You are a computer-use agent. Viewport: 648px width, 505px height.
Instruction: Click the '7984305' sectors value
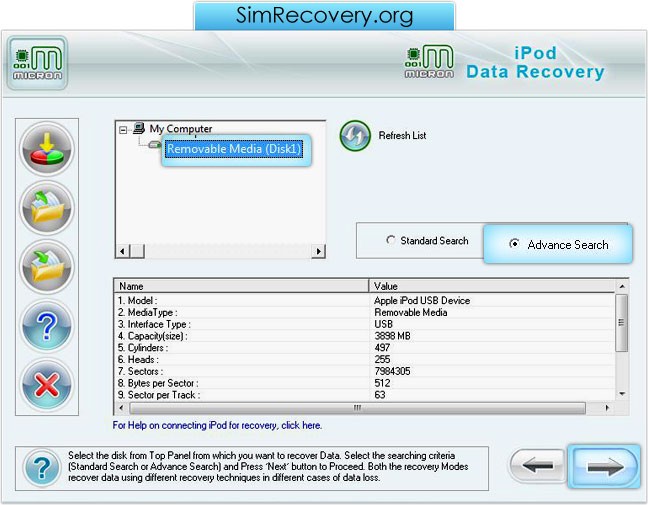pos(393,371)
